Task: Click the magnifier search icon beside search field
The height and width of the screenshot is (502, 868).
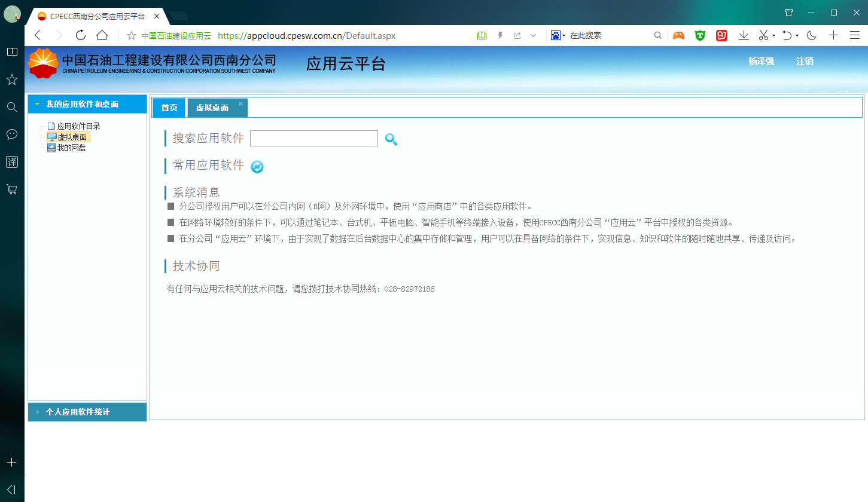Action: pos(391,139)
